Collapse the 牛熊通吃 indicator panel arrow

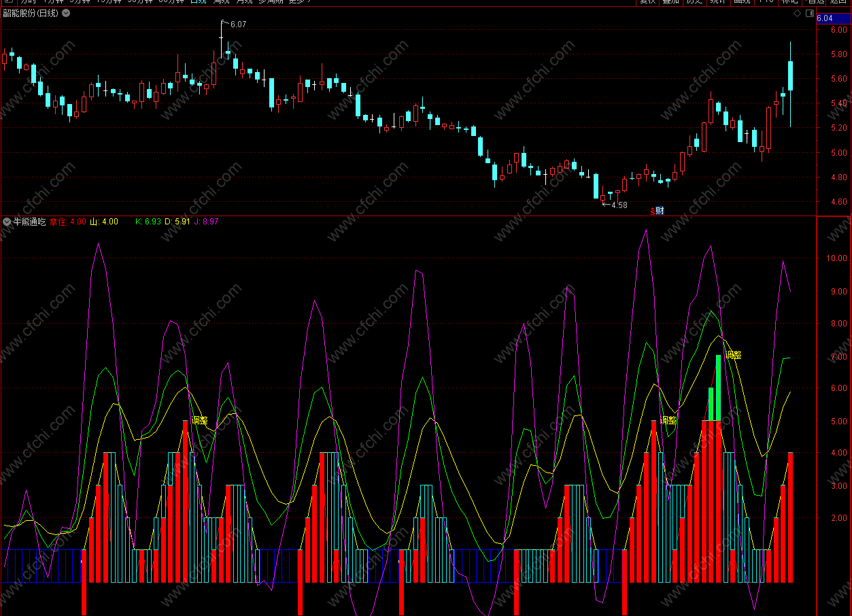7,222
